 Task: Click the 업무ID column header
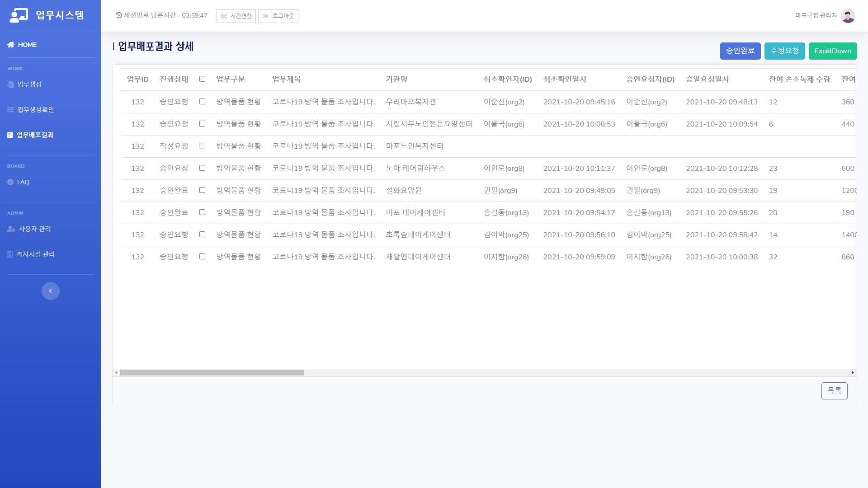point(138,79)
